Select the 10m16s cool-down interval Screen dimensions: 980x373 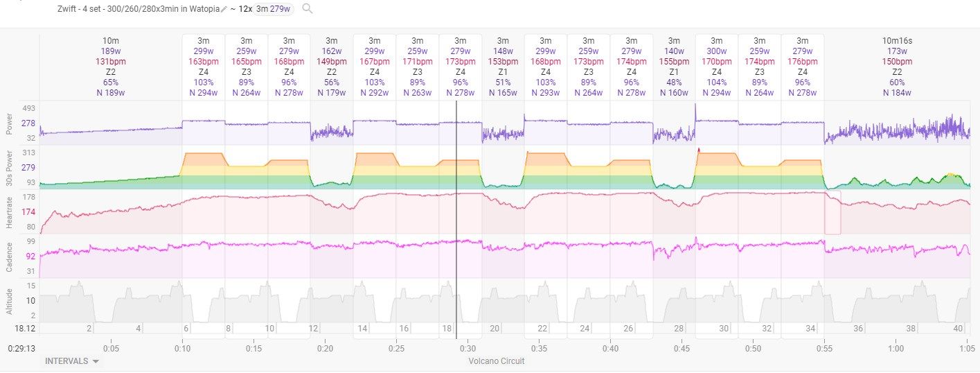pyautogui.click(x=897, y=67)
